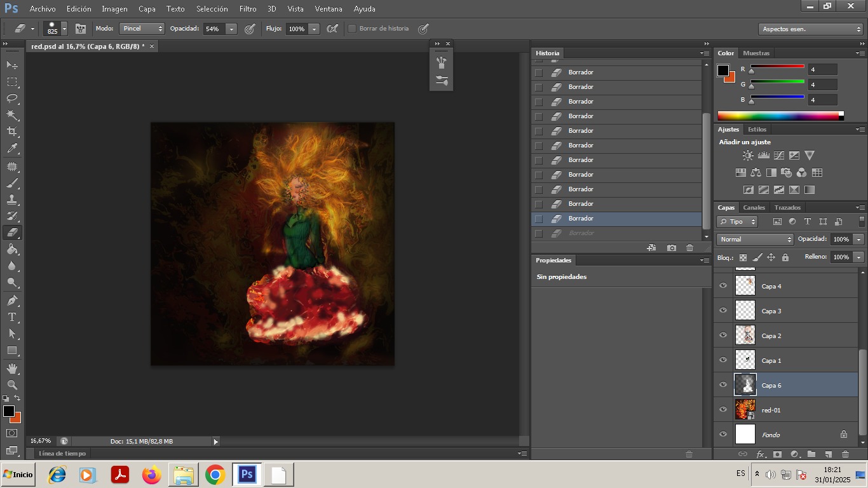Open the Modo Pincel dropdown

[x=142, y=29]
